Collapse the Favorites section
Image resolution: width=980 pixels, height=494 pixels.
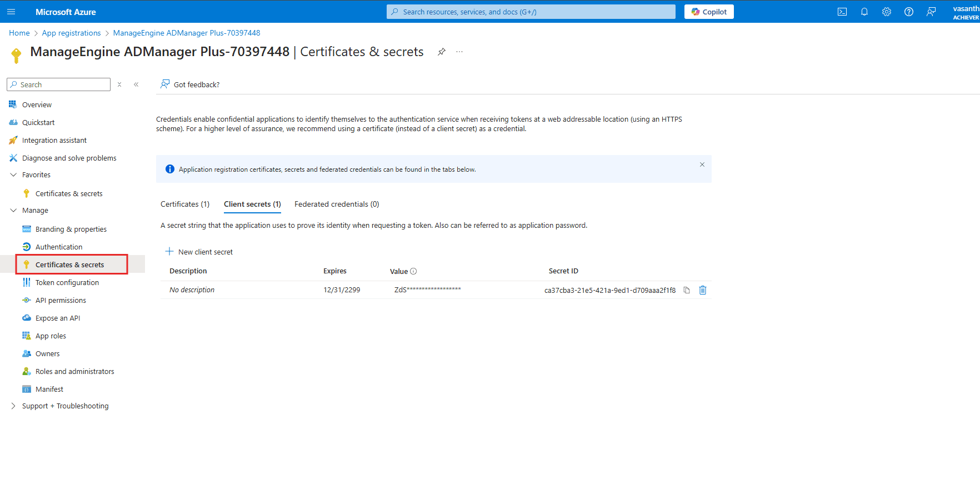(x=13, y=175)
